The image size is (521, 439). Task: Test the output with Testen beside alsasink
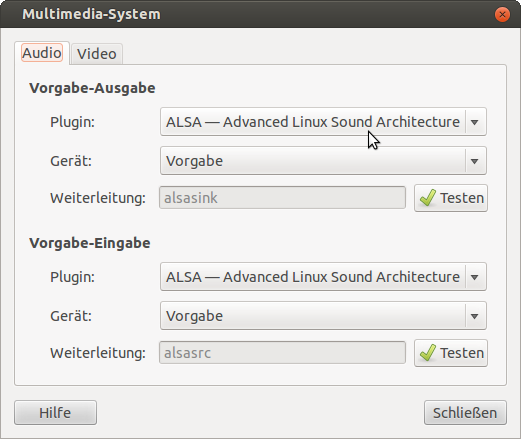pos(451,198)
